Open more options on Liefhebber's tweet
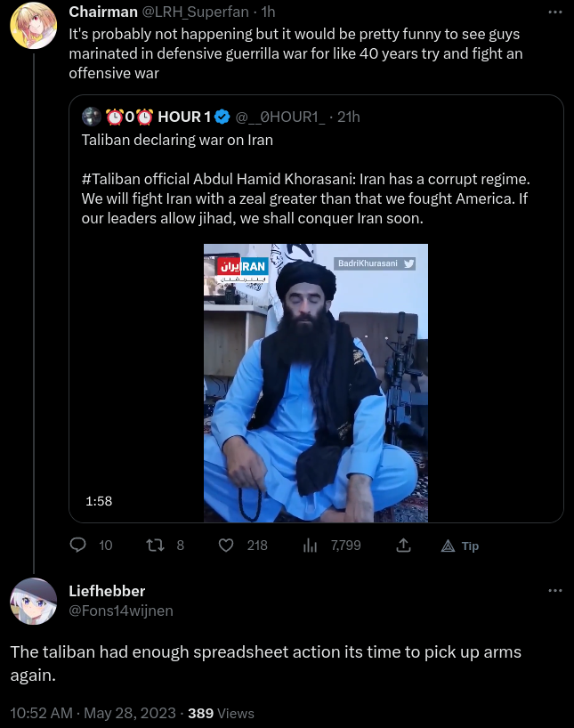Screen dimensions: 574x728 click(x=555, y=591)
